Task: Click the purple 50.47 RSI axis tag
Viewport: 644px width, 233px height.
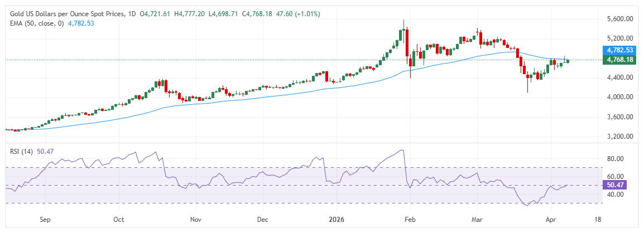Action: [x=614, y=185]
